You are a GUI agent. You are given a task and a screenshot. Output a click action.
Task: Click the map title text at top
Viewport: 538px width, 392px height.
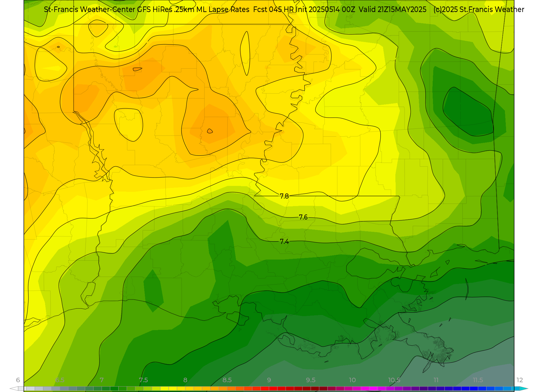pos(284,10)
